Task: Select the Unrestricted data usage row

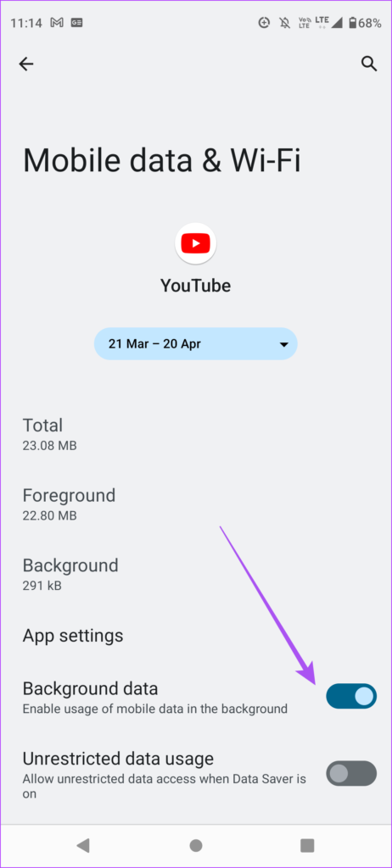Action: 196,773
